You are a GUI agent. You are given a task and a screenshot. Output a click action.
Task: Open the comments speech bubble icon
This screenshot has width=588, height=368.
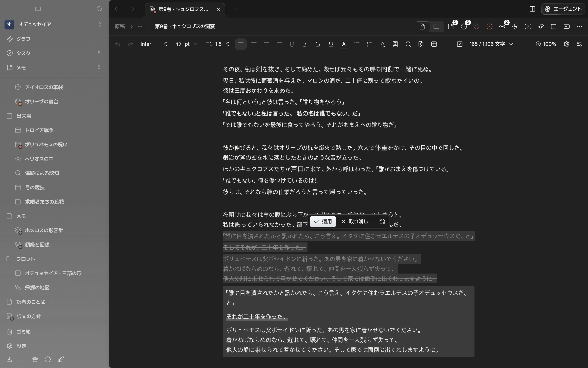click(554, 27)
